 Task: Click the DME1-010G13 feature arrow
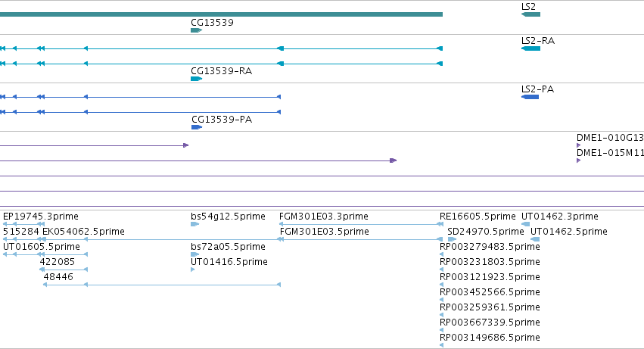tap(579, 145)
